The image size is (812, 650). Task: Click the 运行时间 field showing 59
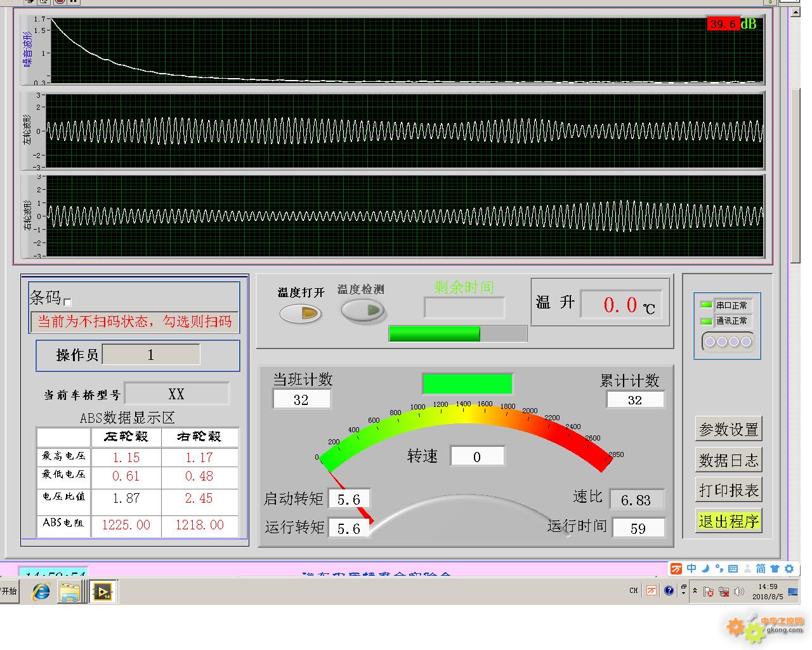638,528
